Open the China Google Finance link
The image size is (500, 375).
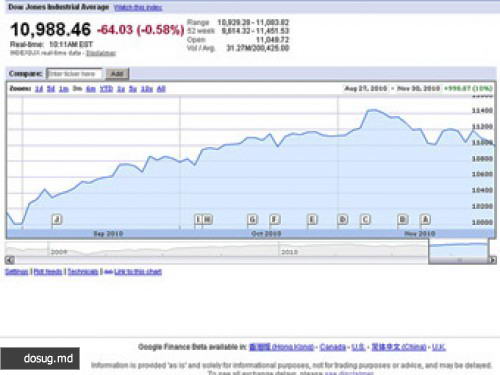click(399, 347)
